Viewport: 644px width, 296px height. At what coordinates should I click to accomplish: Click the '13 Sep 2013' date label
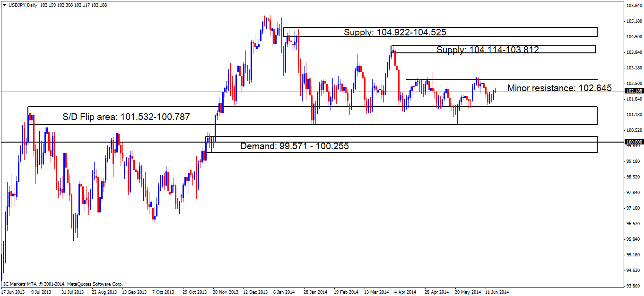pos(134,292)
